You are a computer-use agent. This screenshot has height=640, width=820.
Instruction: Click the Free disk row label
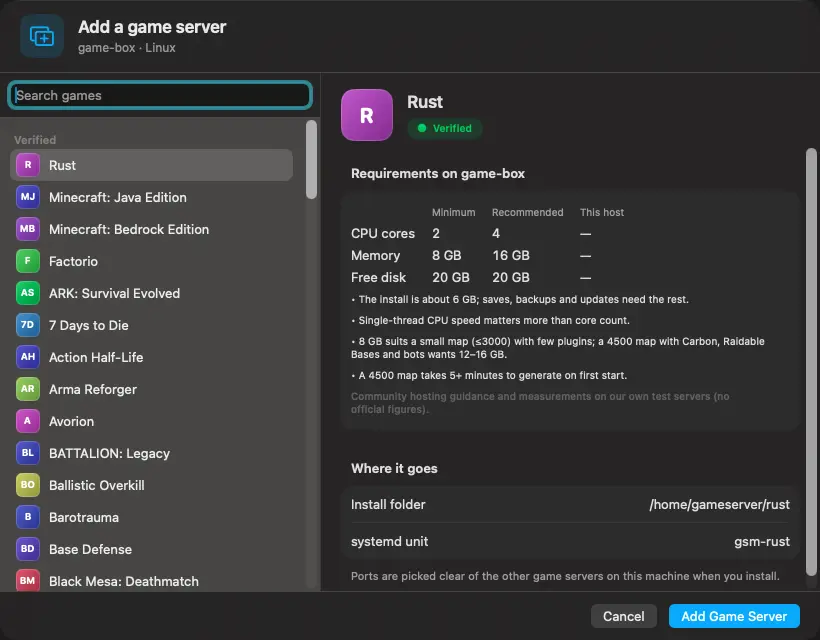coord(378,277)
